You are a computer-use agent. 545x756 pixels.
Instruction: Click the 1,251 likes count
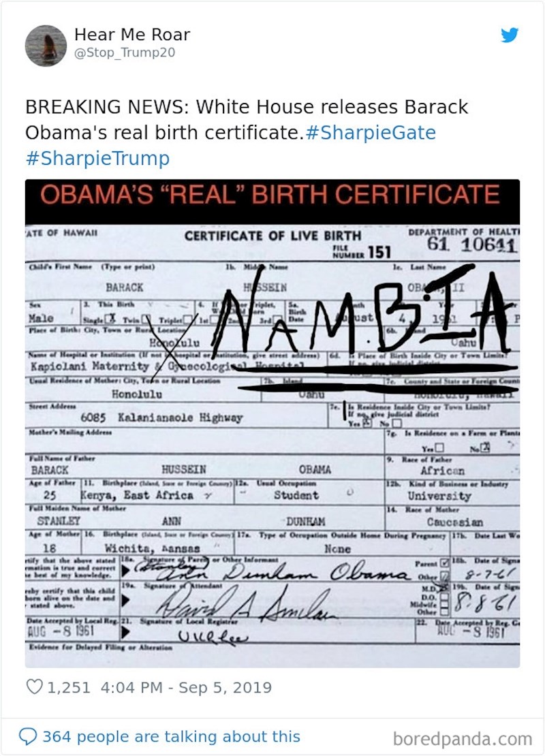[x=68, y=687]
